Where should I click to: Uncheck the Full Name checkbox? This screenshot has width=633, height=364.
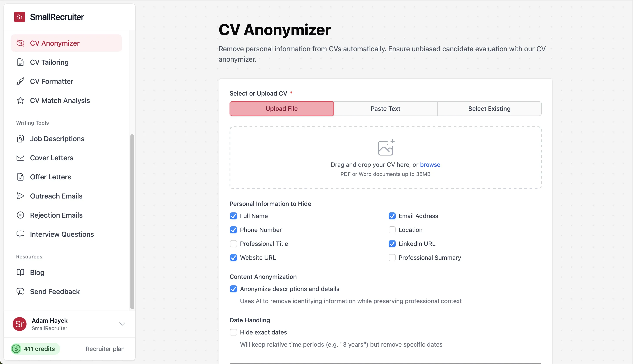click(233, 216)
